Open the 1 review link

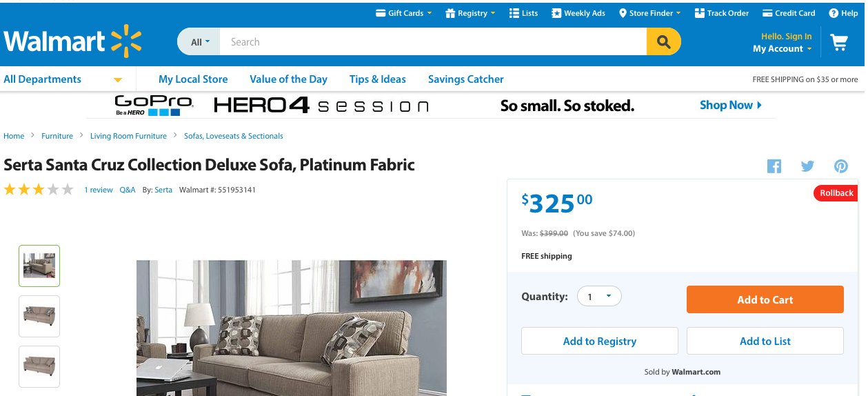click(99, 190)
